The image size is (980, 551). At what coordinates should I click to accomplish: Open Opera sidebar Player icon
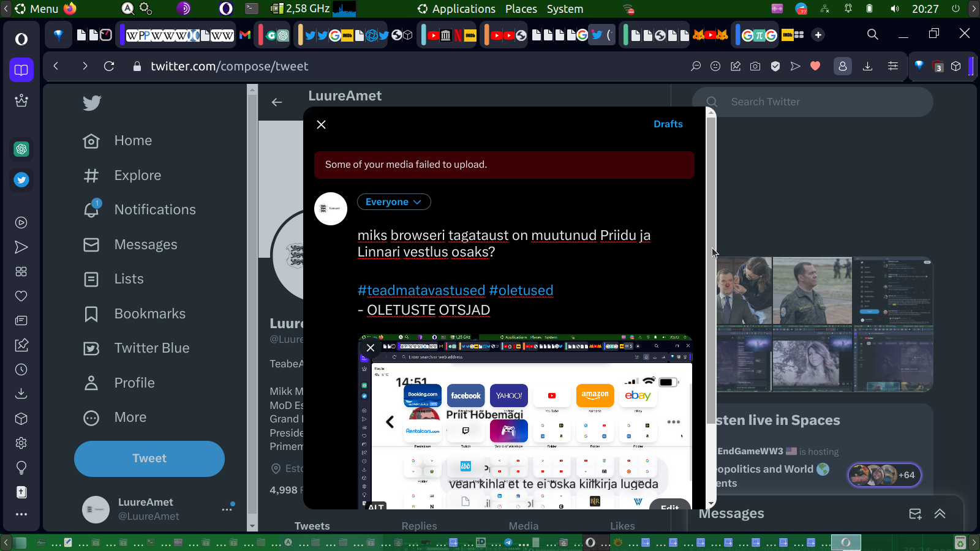click(21, 223)
